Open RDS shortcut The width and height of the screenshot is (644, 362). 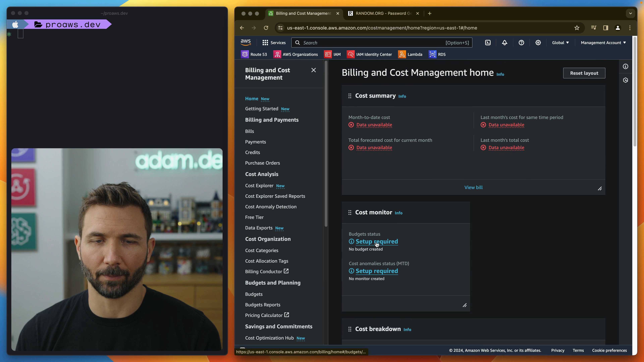[x=437, y=54]
